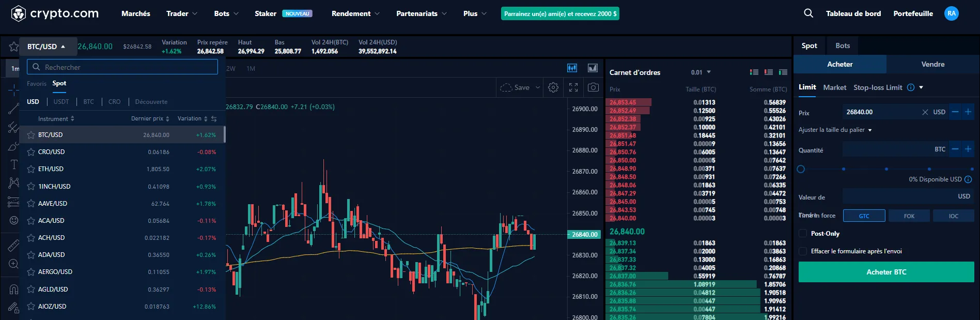The height and width of the screenshot is (320, 980).
Task: Filter pairs by USDT quote
Action: pyautogui.click(x=61, y=102)
